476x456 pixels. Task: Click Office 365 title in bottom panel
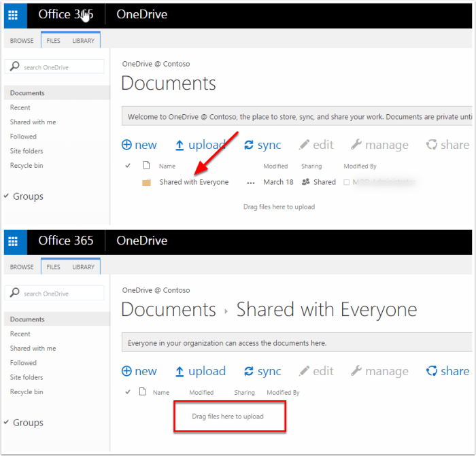[x=65, y=241]
